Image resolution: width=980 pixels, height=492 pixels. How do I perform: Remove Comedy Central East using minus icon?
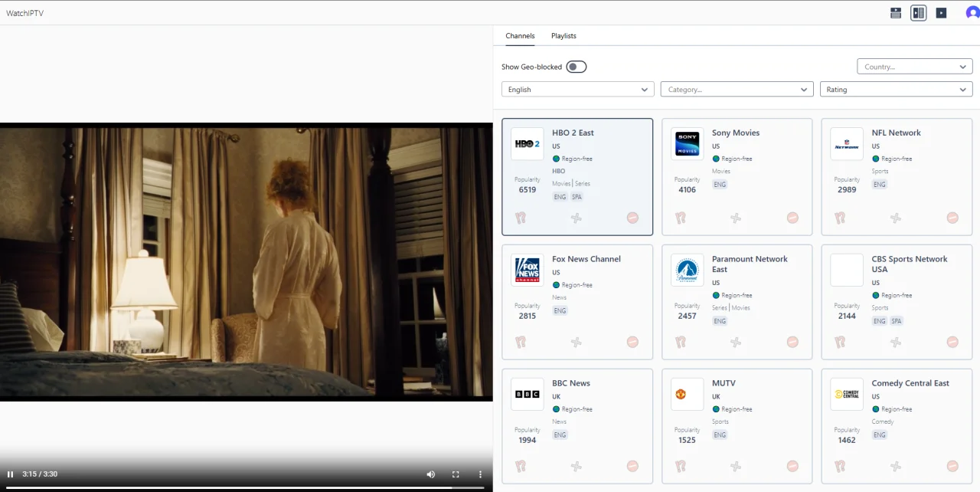tap(952, 466)
